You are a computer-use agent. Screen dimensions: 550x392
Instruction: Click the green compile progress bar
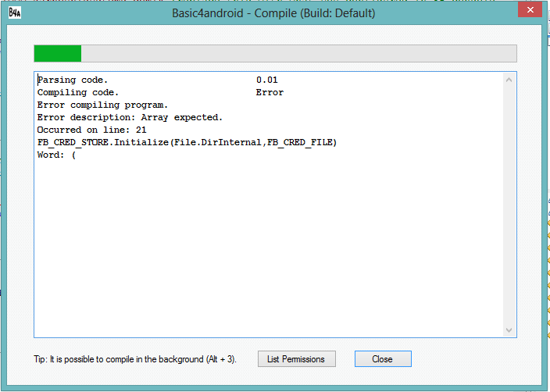[x=275, y=54]
